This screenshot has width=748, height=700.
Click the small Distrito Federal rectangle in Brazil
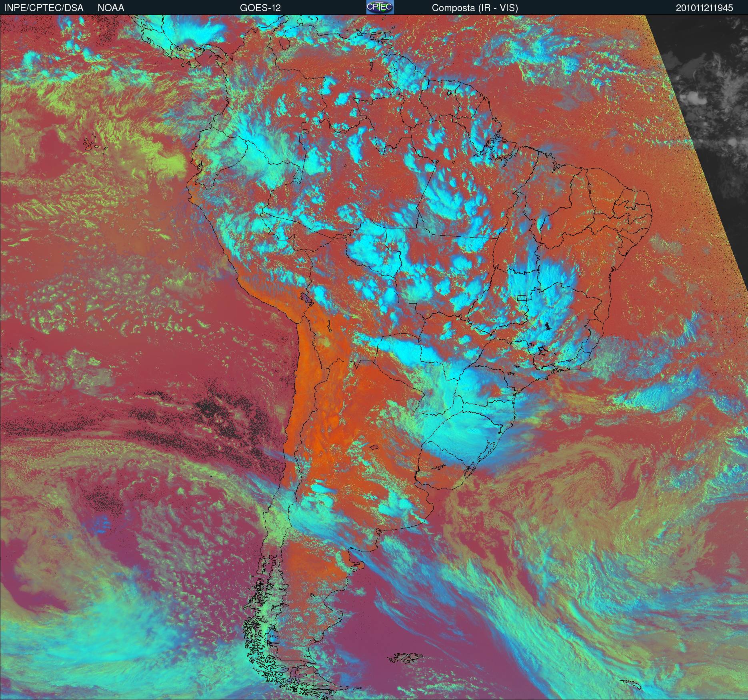point(522,297)
